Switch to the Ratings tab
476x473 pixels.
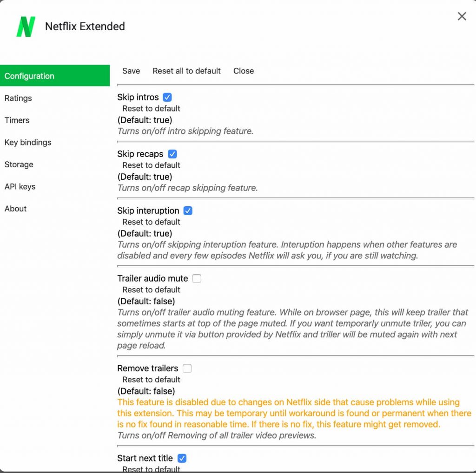click(x=18, y=99)
